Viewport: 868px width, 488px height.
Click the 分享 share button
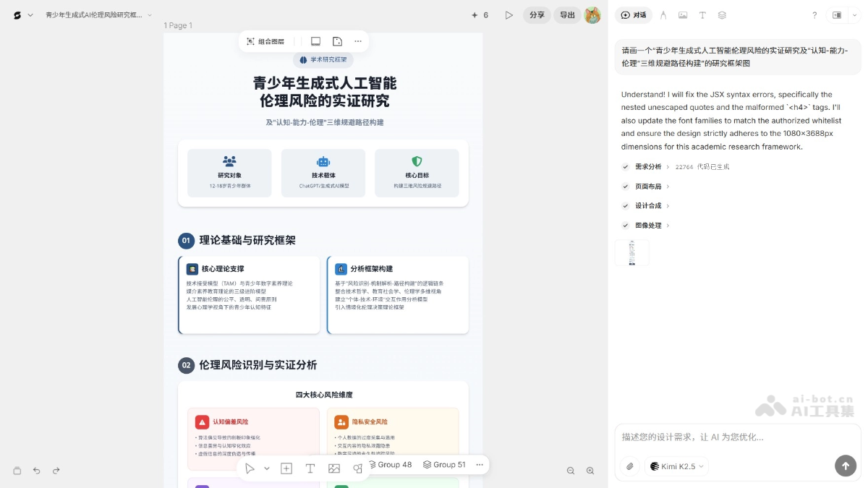click(x=537, y=14)
